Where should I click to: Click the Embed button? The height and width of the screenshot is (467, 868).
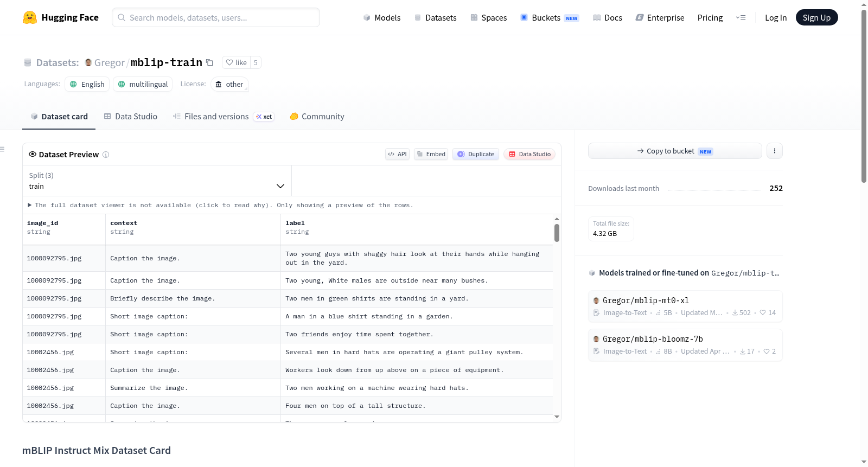point(431,154)
